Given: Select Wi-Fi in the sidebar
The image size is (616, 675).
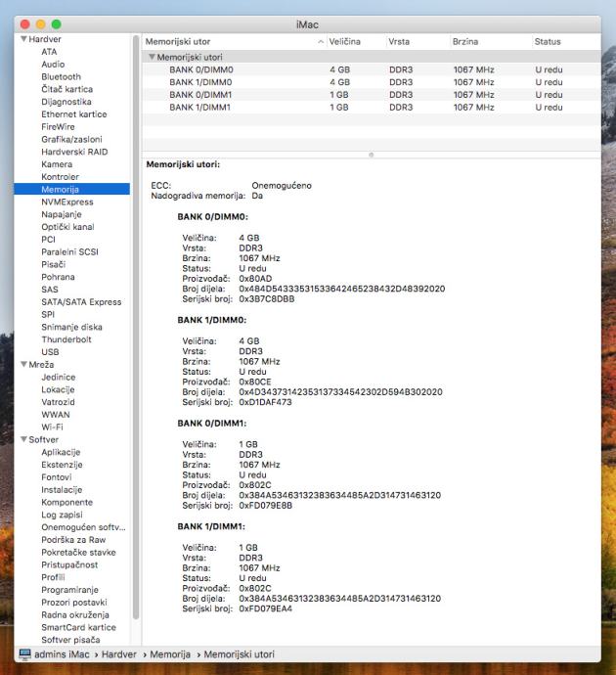Looking at the screenshot, I should pyautogui.click(x=52, y=427).
